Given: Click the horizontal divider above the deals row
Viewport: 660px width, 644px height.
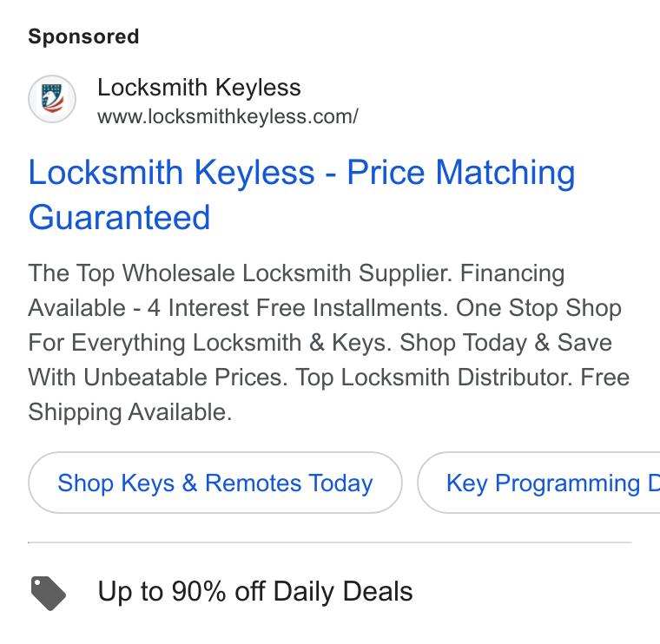Looking at the screenshot, I should [x=330, y=542].
